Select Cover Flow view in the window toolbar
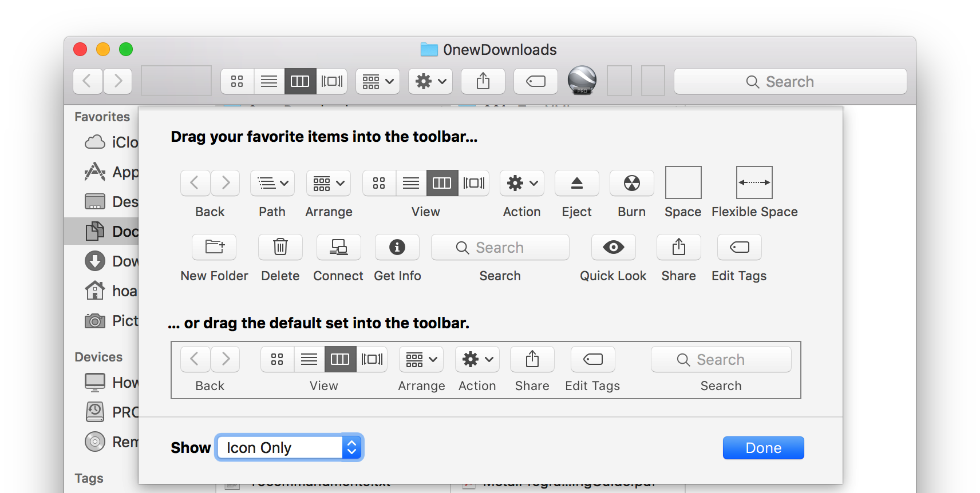980x493 pixels. 332,81
